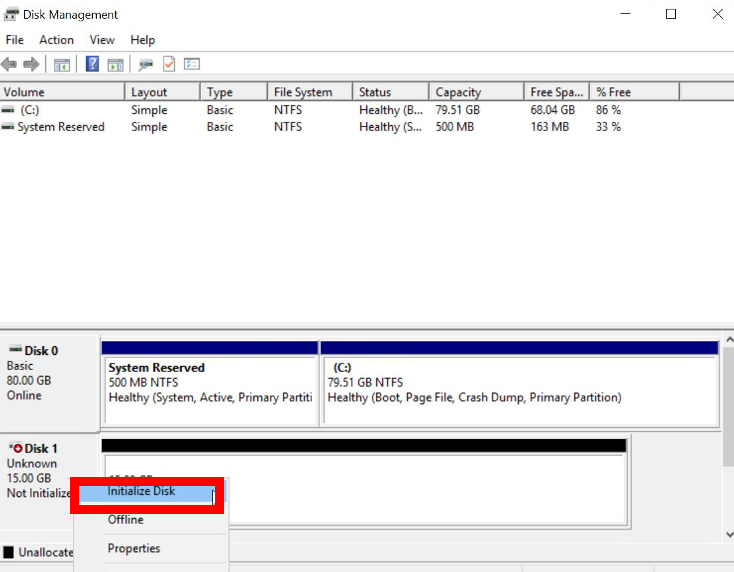Open Help via blue question mark icon
This screenshot has width=734, height=572.
(x=92, y=64)
